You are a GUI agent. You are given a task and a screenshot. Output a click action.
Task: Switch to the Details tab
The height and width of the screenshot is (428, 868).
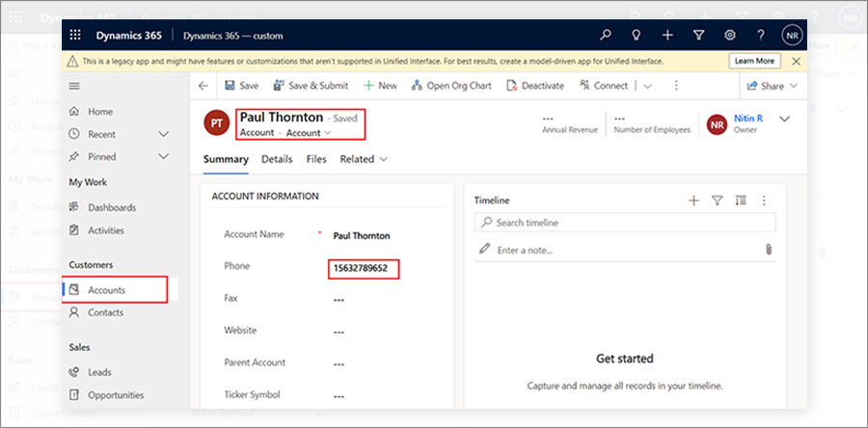click(277, 159)
